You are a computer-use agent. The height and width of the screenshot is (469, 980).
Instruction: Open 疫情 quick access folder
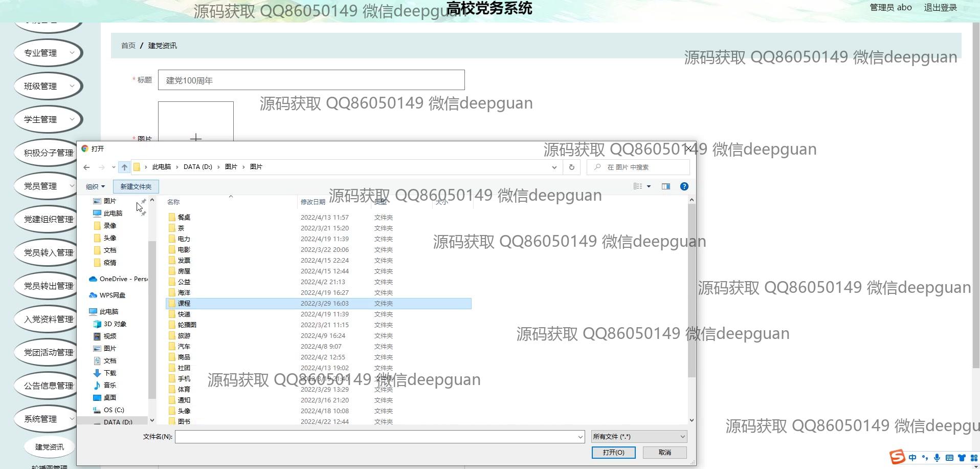click(x=105, y=263)
